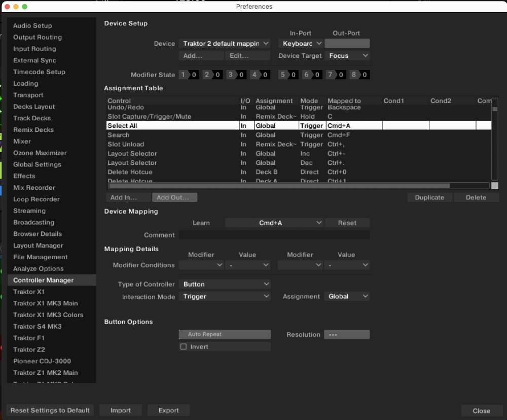Viewport: 507px width, 420px height.
Task: Open the Audio Setup preferences page
Action: point(32,25)
